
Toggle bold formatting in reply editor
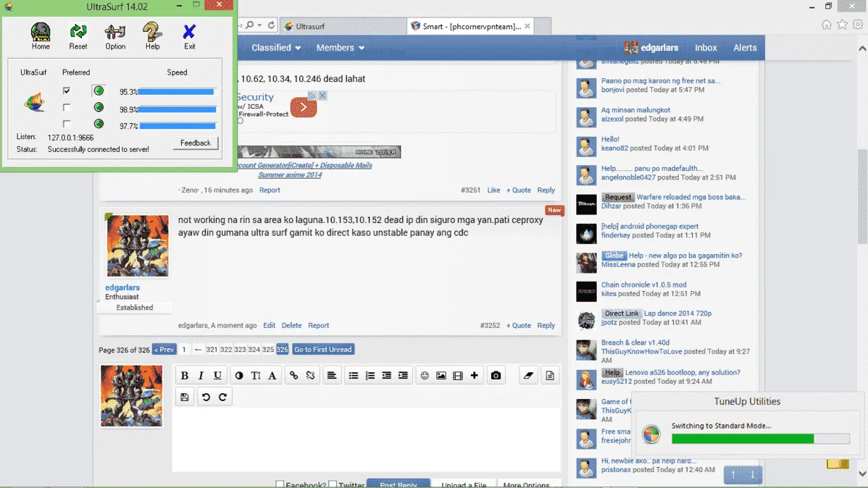point(184,375)
